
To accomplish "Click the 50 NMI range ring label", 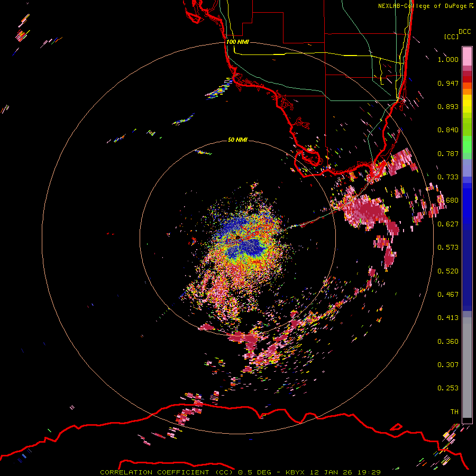I will point(237,140).
